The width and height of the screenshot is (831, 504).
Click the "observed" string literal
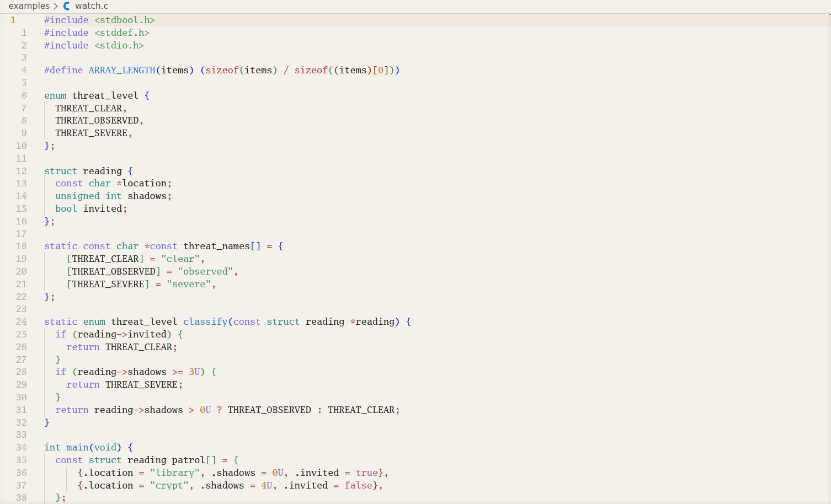click(x=205, y=271)
